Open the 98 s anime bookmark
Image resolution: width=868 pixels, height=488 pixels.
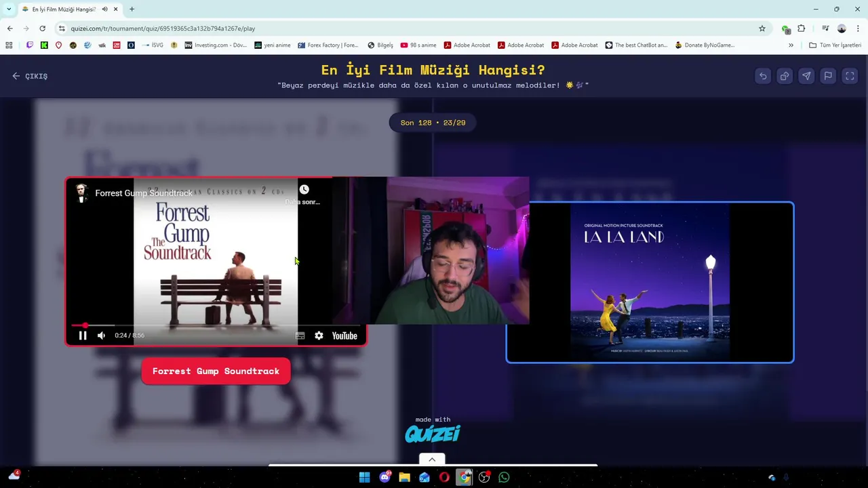click(x=418, y=45)
